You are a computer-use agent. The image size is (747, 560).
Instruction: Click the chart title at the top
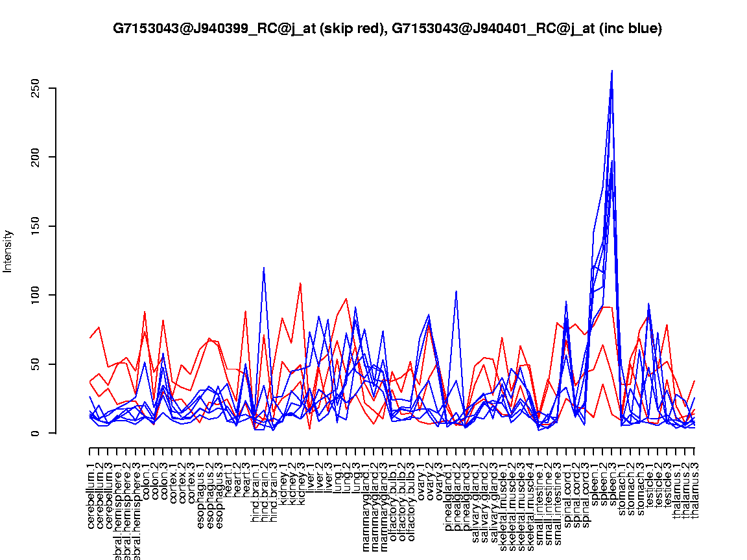[x=387, y=29]
